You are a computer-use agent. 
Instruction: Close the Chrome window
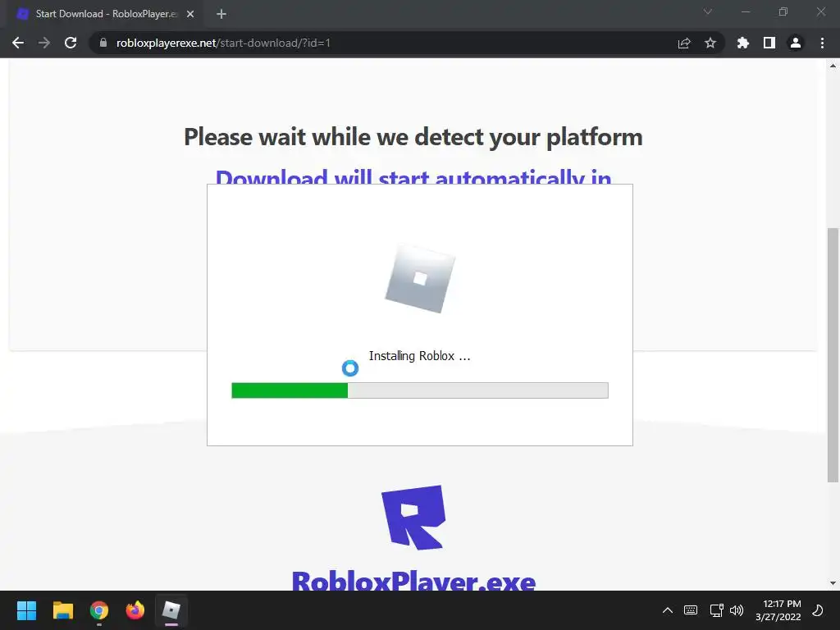820,11
